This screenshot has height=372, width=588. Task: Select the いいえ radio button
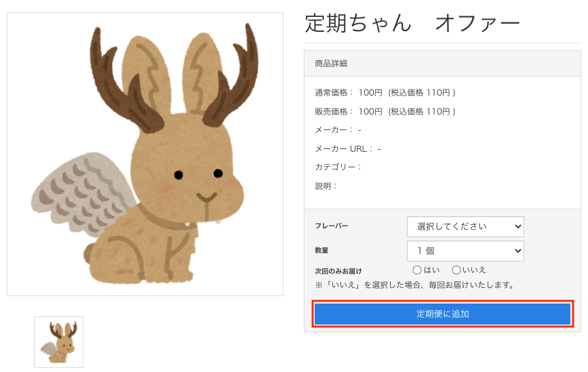click(456, 270)
